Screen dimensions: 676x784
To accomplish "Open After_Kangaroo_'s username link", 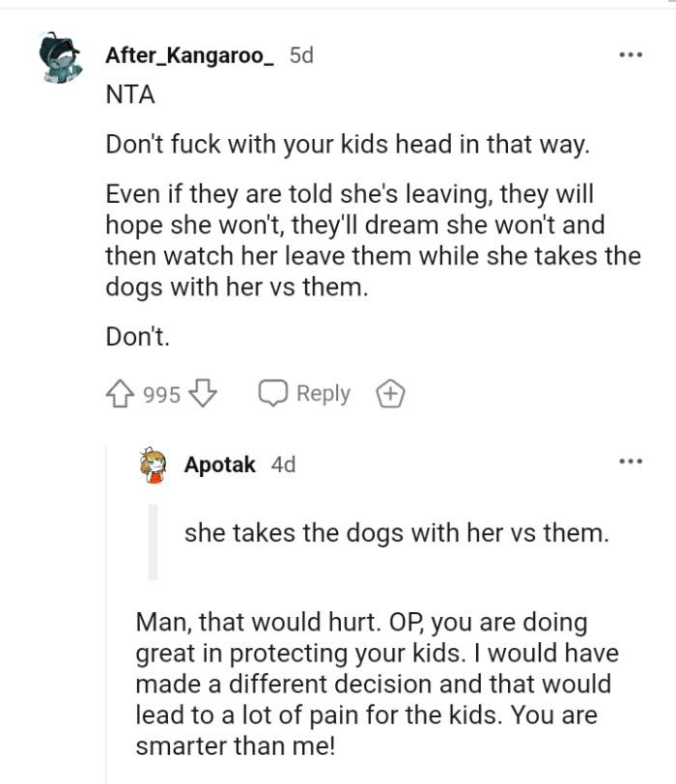I will 189,55.
